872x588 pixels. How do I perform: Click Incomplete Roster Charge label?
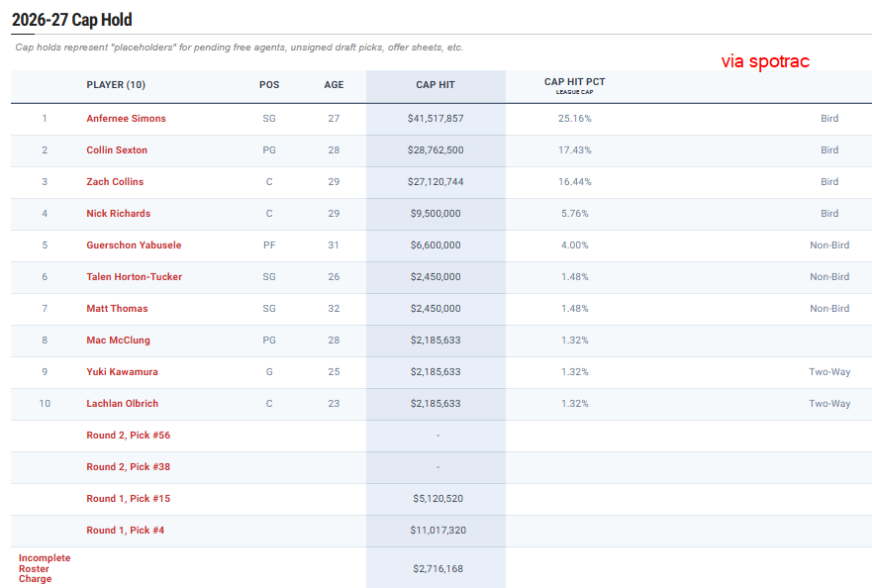[45, 568]
